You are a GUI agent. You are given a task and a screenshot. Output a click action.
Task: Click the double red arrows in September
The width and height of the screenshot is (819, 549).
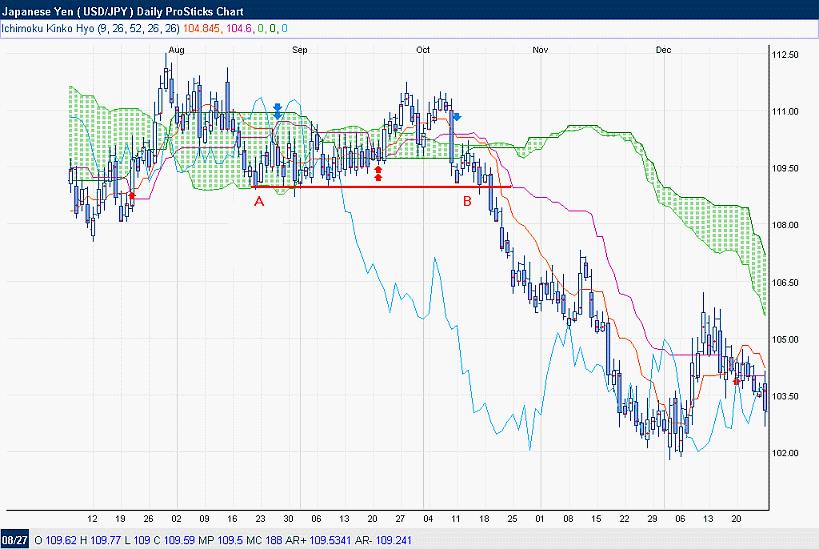(x=378, y=174)
